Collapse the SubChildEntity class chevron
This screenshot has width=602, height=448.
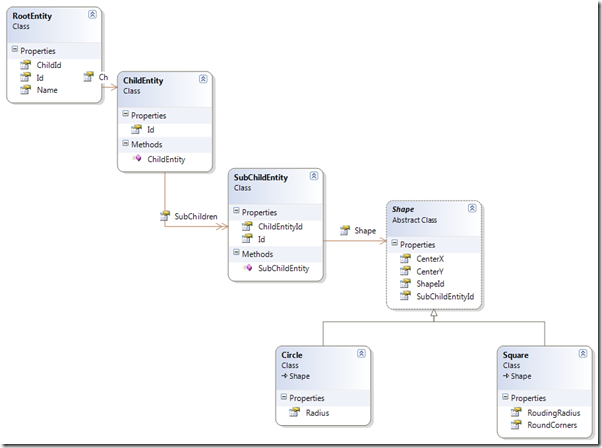(314, 176)
